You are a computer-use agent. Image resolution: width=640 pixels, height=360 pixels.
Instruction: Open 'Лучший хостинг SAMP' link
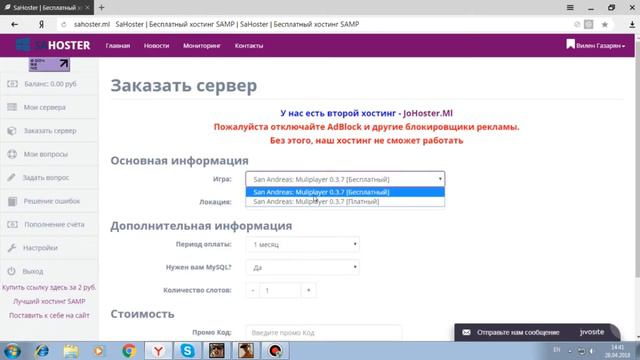pyautogui.click(x=49, y=301)
